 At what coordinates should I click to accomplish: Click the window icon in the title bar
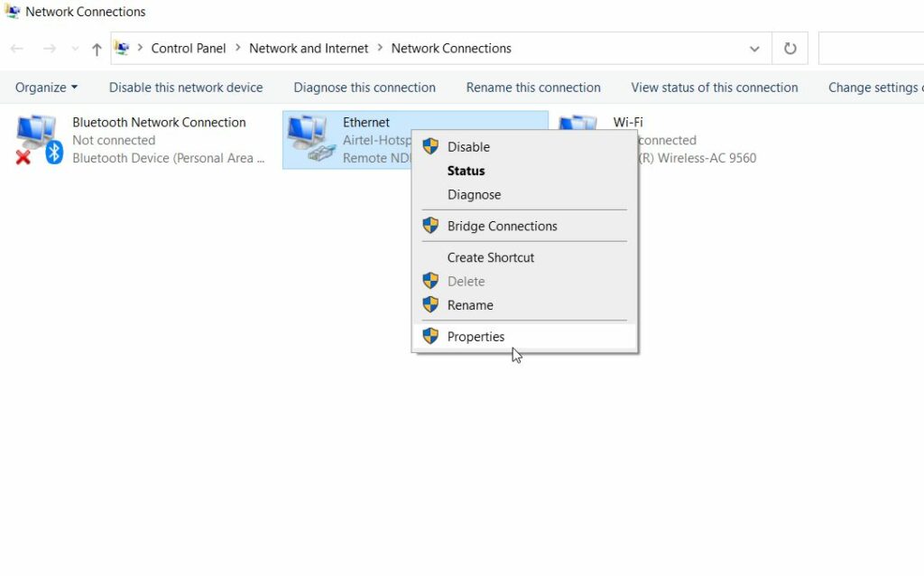pyautogui.click(x=13, y=11)
